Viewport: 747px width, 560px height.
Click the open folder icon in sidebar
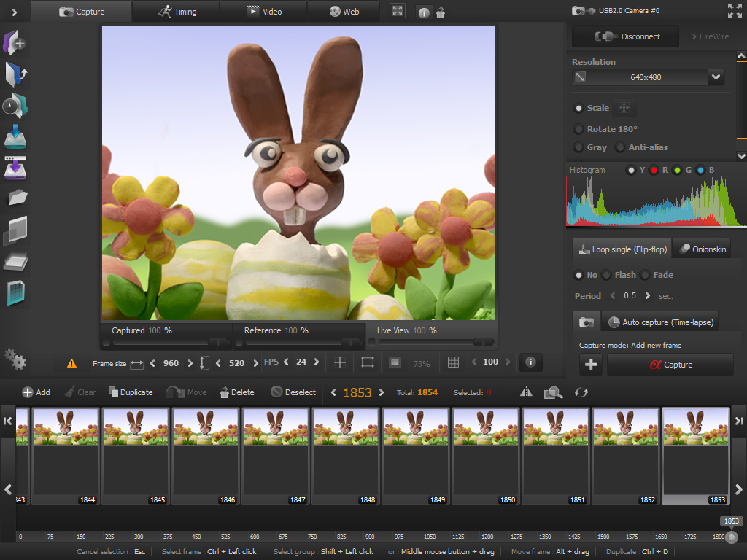click(18, 196)
